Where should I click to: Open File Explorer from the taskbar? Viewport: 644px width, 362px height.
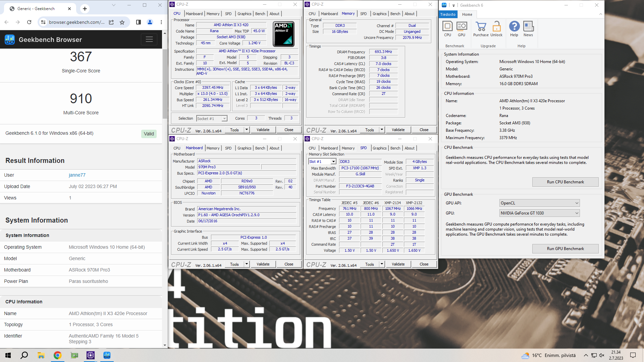click(41, 355)
